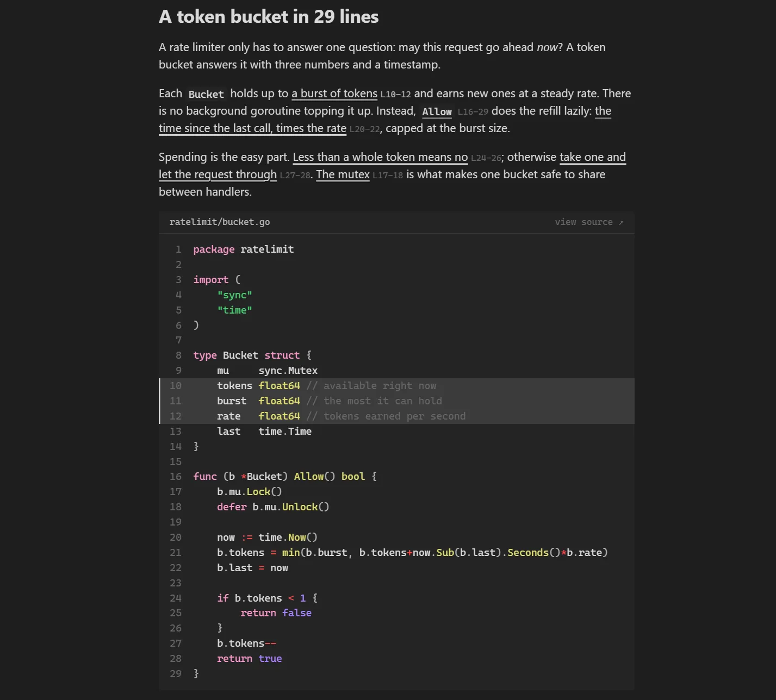Click the L27-28 line reference
The height and width of the screenshot is (700, 776).
(295, 176)
